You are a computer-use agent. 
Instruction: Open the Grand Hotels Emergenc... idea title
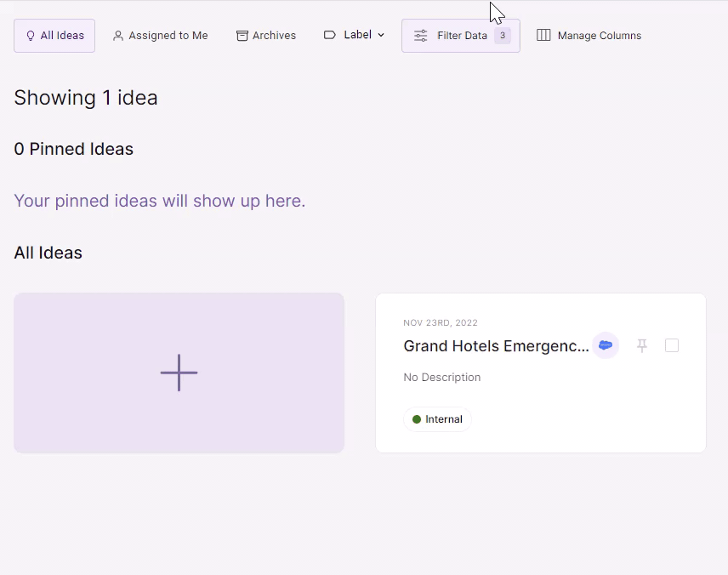[496, 346]
